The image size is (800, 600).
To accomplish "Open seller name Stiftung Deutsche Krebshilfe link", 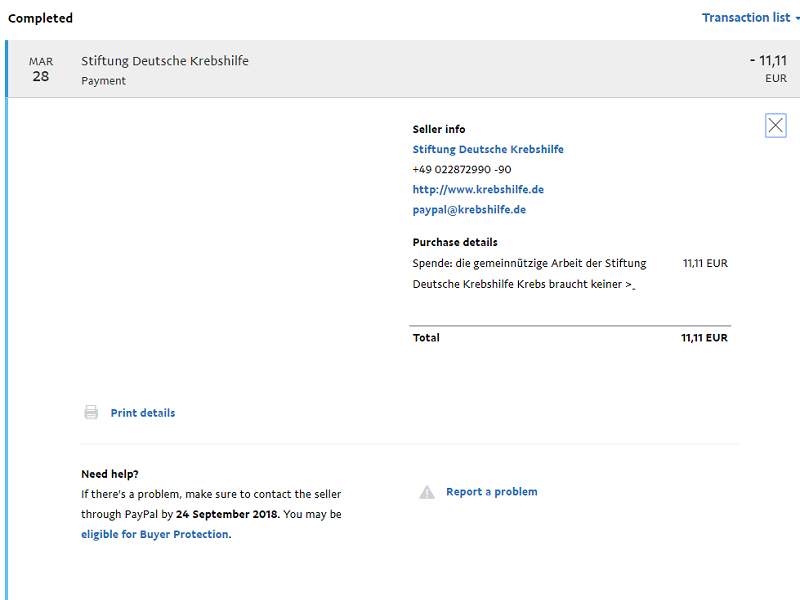I will click(488, 149).
